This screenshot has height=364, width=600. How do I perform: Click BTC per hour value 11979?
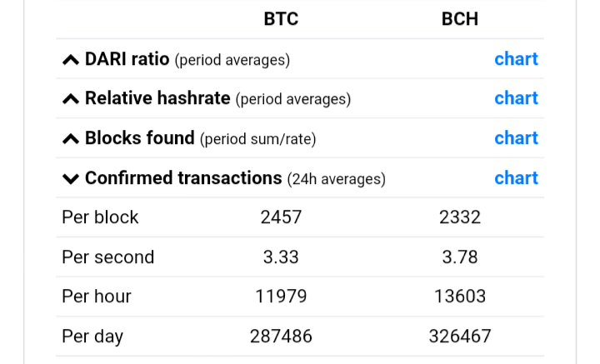281,297
